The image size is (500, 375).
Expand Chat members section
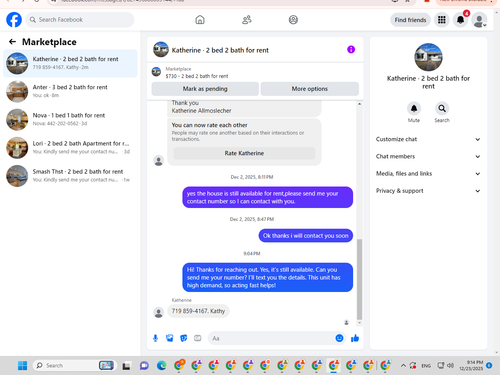tap(428, 156)
